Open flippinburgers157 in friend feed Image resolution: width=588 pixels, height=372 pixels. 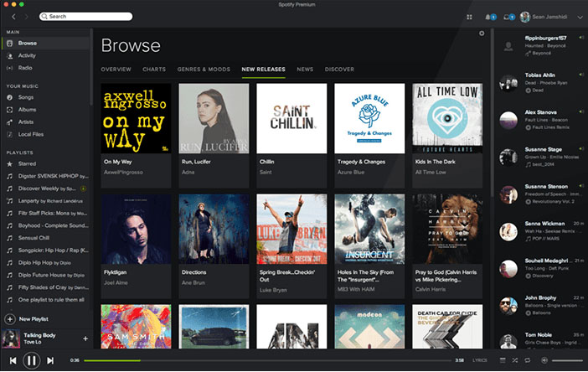click(x=545, y=39)
